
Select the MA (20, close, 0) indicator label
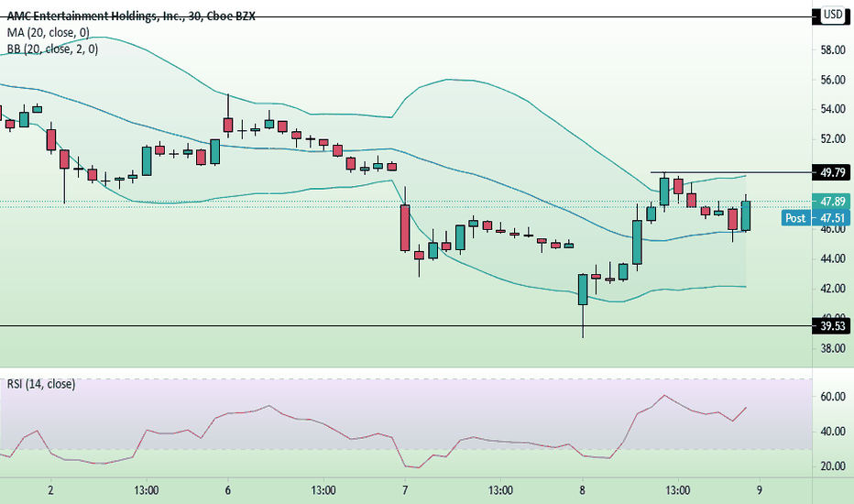click(x=48, y=33)
